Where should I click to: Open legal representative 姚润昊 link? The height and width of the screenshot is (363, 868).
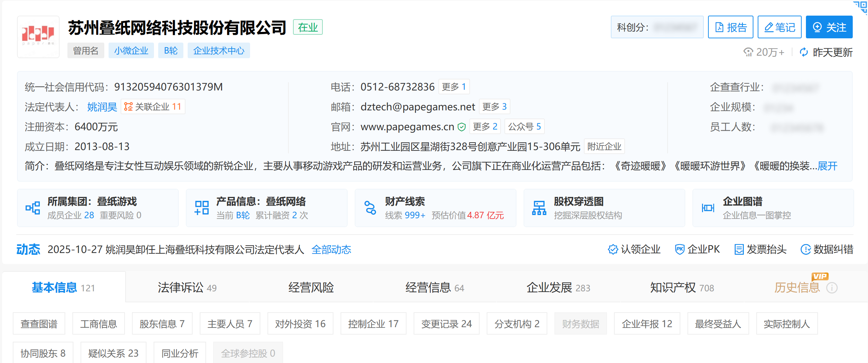point(102,107)
